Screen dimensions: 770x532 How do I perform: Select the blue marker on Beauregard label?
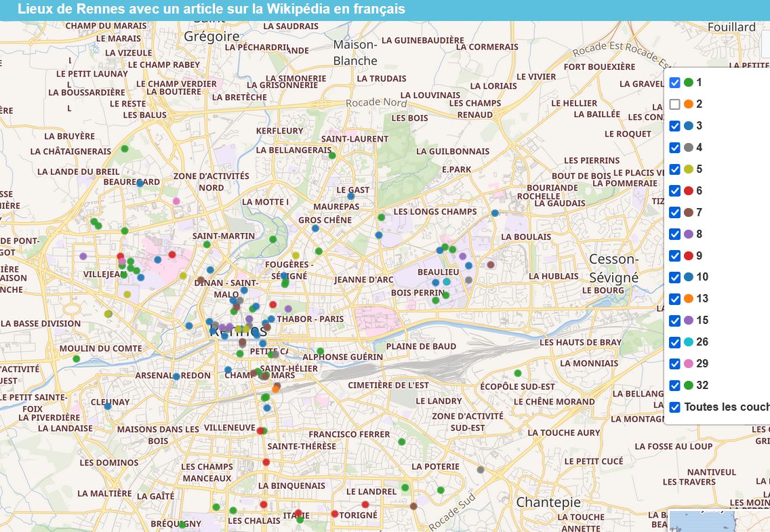(140, 183)
